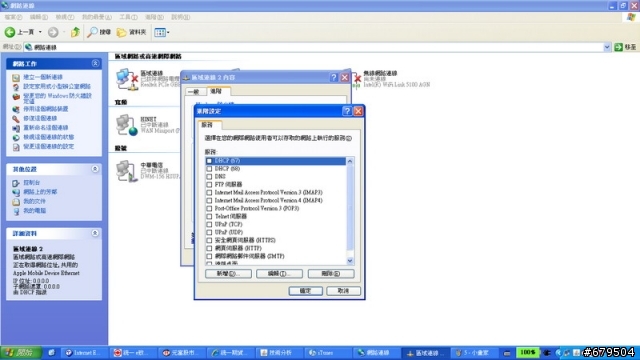Image resolution: width=640 pixels, height=360 pixels.
Task: Open the File (檔案) menu
Action: (x=13, y=17)
